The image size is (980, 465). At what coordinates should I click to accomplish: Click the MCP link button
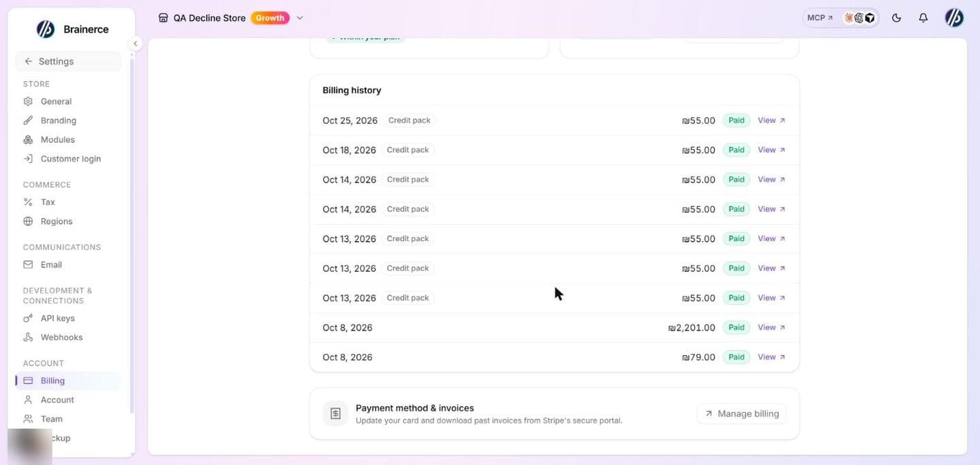pos(819,18)
